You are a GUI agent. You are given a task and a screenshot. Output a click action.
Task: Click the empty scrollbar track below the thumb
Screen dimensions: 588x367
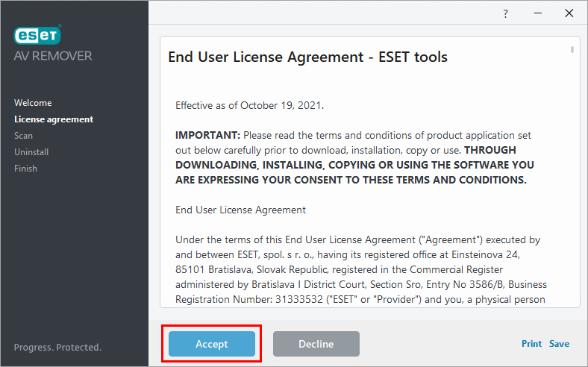(x=572, y=186)
